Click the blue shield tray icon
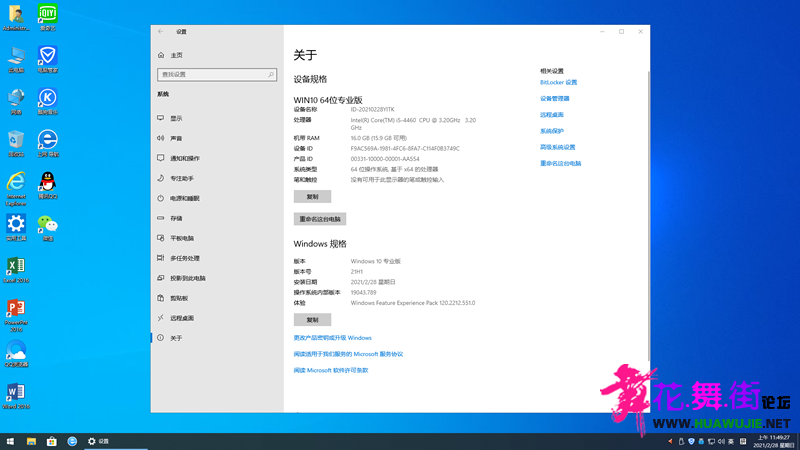 coord(691,441)
